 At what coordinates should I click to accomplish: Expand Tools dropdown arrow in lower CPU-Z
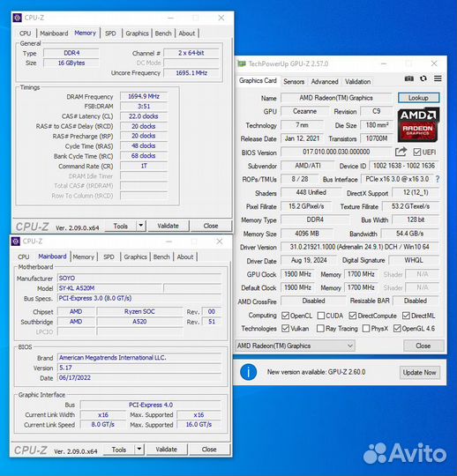[139, 449]
